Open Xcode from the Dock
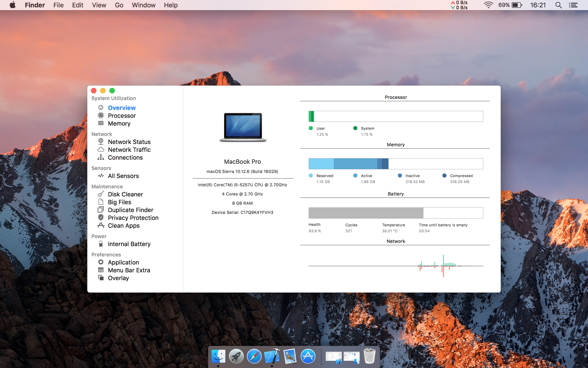Screen dimensions: 588x368 (272, 356)
